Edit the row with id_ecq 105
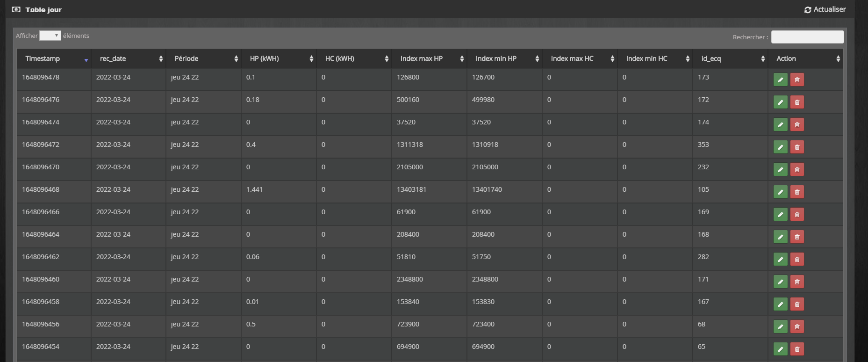868x362 pixels. [781, 192]
